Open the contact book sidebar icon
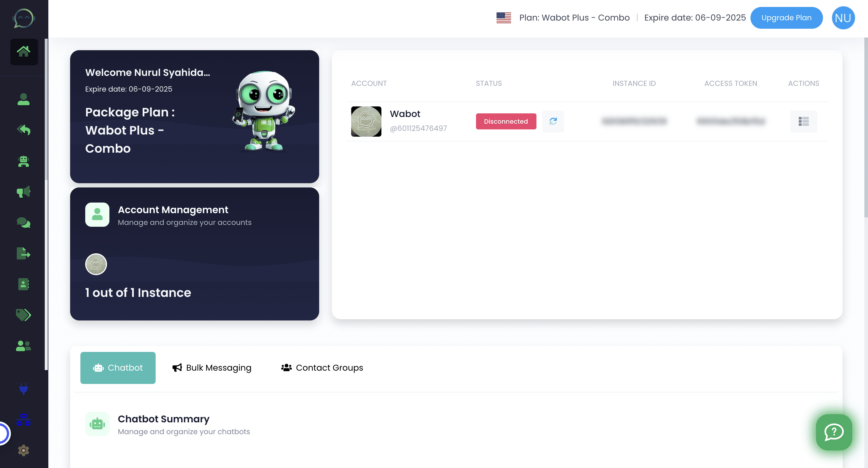The image size is (868, 468). point(24,284)
